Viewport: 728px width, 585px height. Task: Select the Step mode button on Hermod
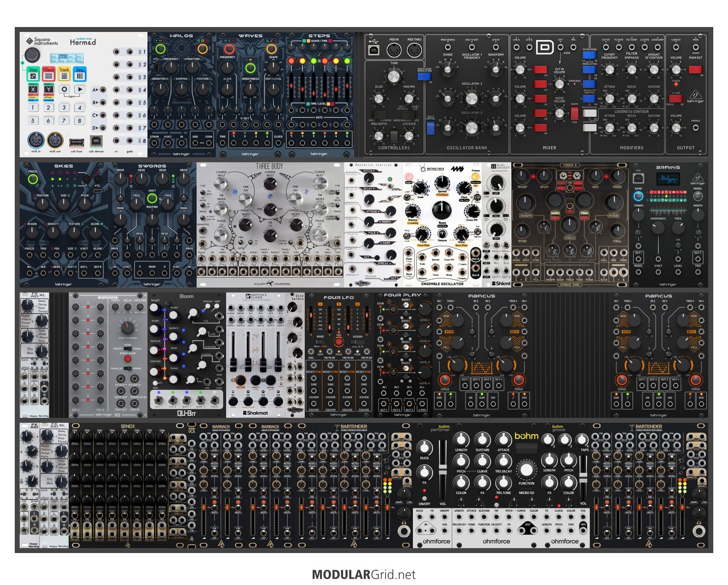33,74
